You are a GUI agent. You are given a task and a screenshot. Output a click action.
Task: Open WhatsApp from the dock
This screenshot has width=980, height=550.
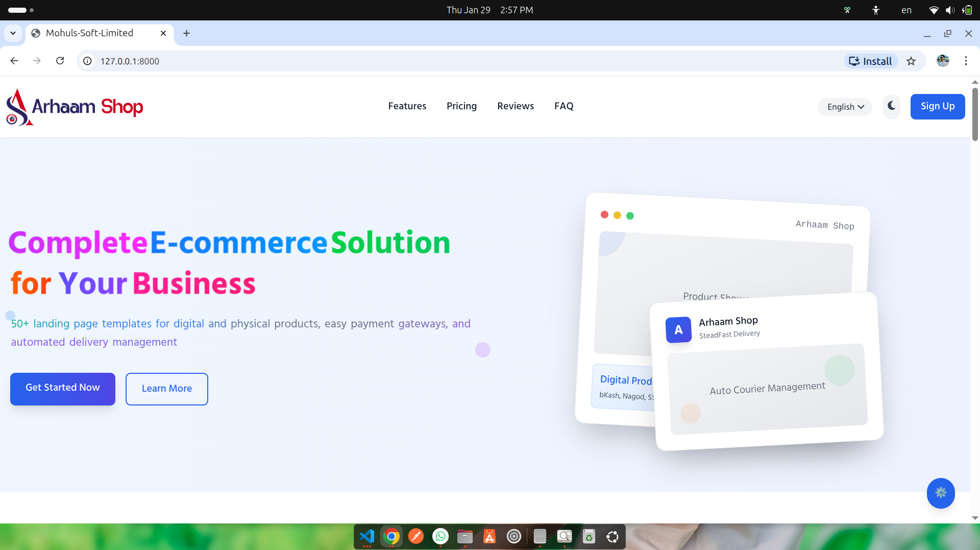440,537
